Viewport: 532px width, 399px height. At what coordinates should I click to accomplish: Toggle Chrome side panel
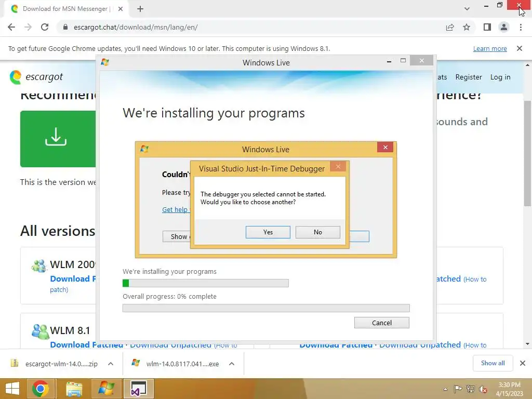487,27
